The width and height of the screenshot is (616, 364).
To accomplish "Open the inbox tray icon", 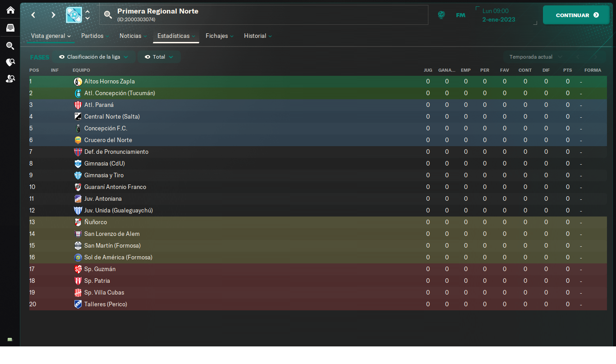I will 10,28.
